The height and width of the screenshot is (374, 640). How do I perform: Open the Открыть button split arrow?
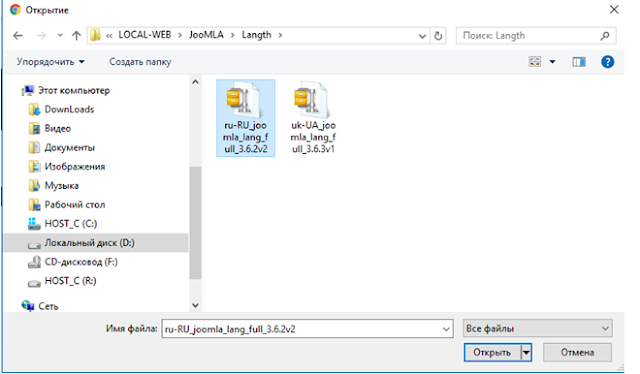tap(527, 352)
